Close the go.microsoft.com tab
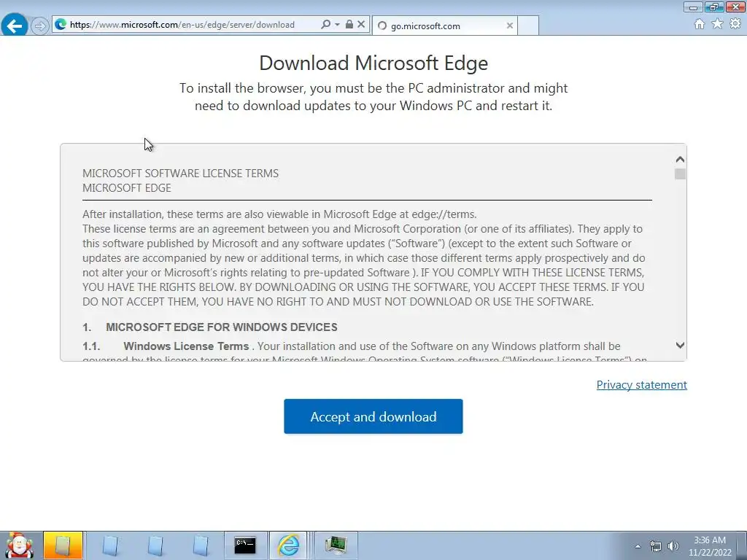The width and height of the screenshot is (747, 560). (x=510, y=26)
